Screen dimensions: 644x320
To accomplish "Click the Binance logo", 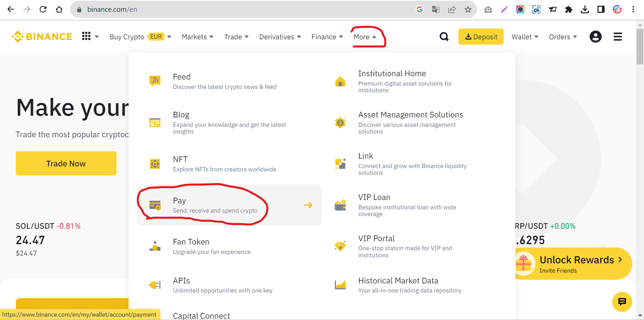I will [42, 37].
